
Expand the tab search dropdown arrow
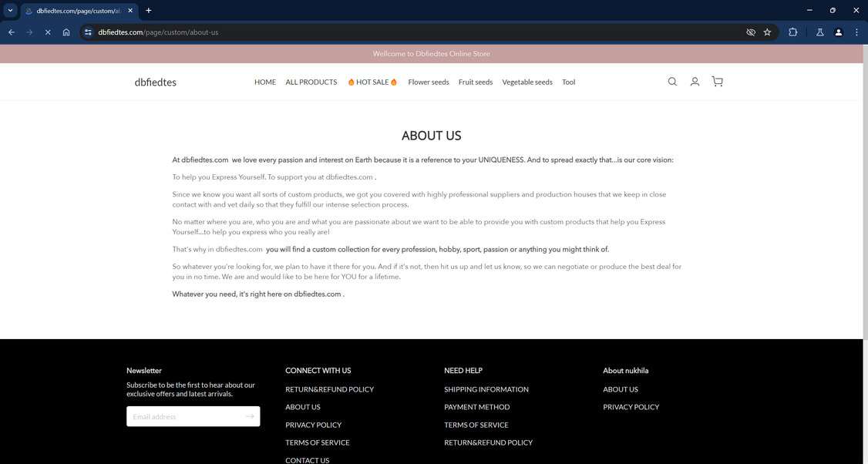(x=10, y=11)
